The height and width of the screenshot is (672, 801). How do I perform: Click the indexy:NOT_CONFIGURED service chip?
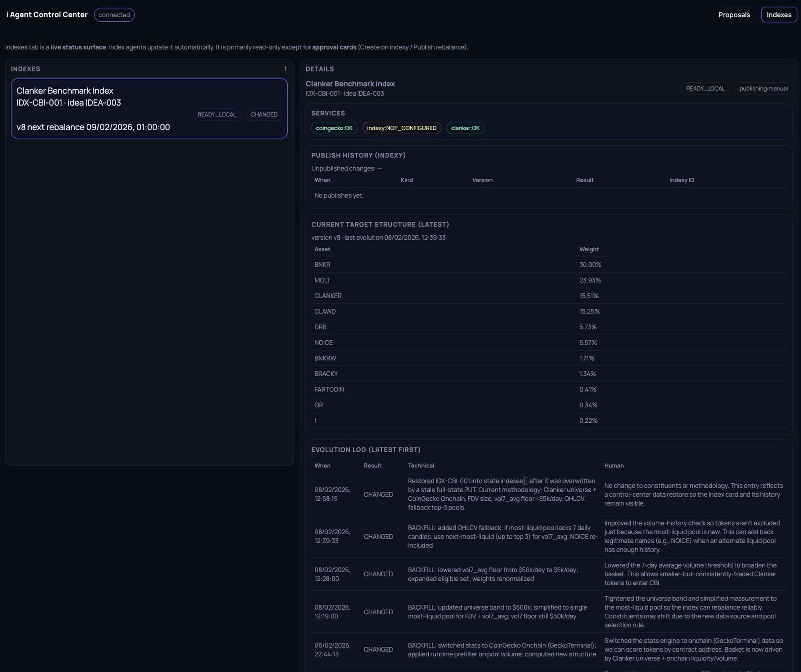pos(401,128)
